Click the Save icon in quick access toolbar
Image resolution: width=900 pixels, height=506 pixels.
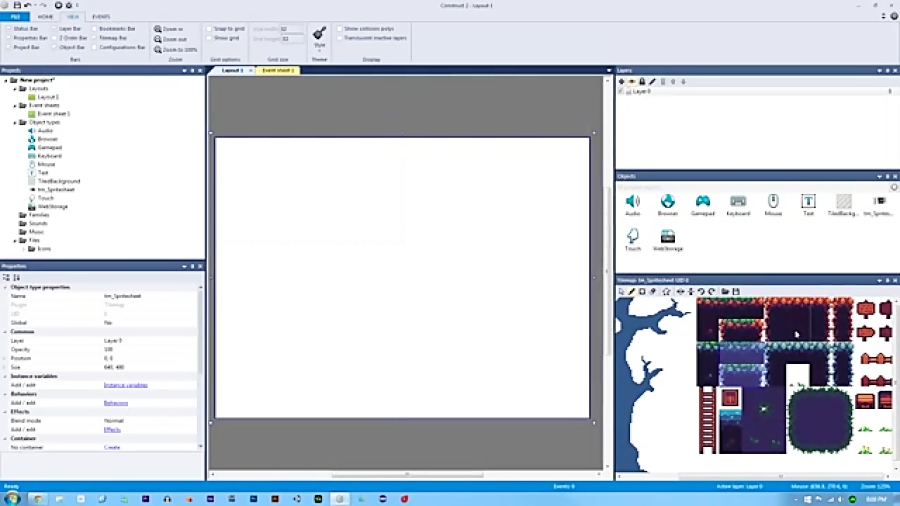(x=17, y=5)
